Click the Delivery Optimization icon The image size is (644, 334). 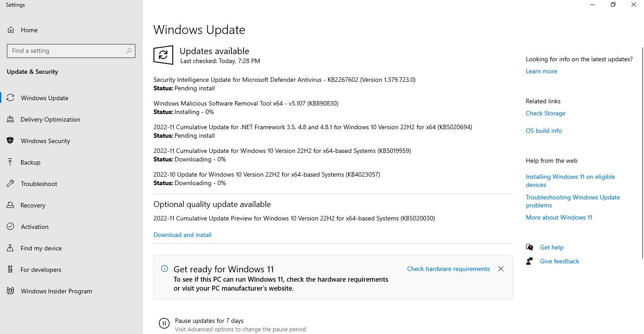10,119
